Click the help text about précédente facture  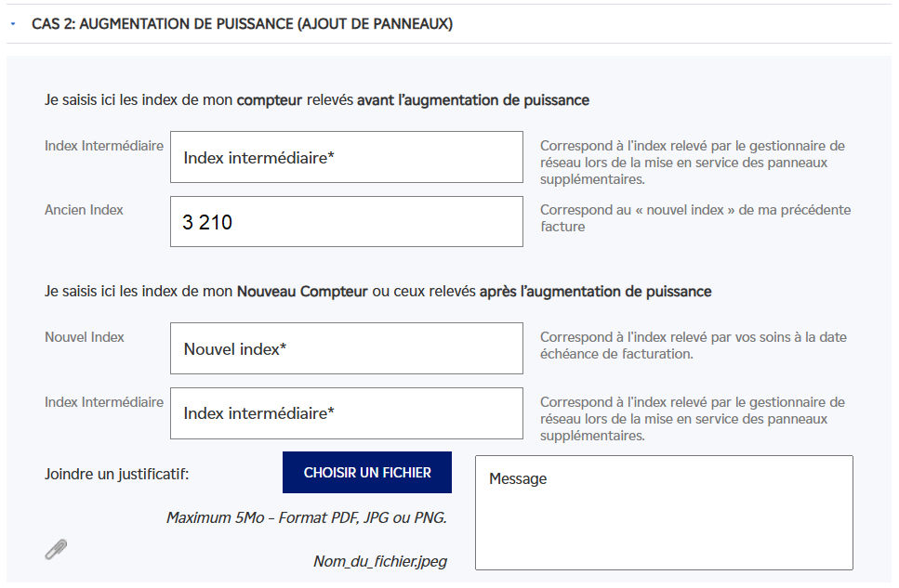click(x=694, y=217)
